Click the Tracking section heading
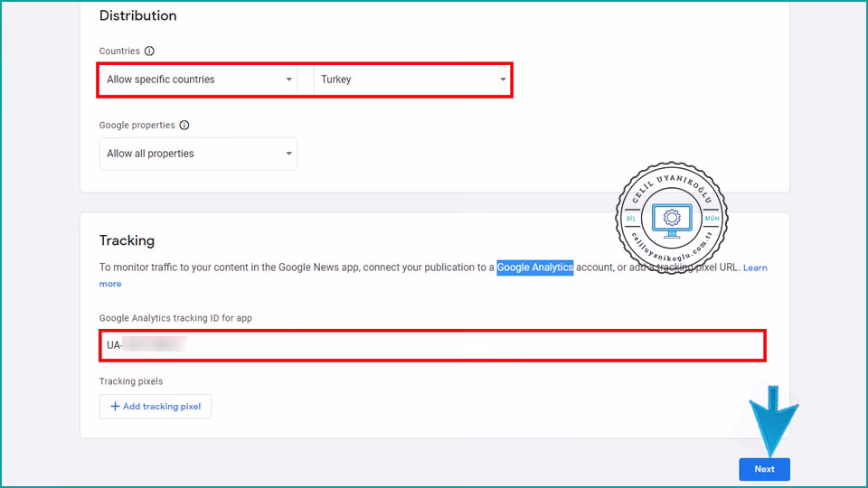This screenshot has width=868, height=488. coord(127,240)
